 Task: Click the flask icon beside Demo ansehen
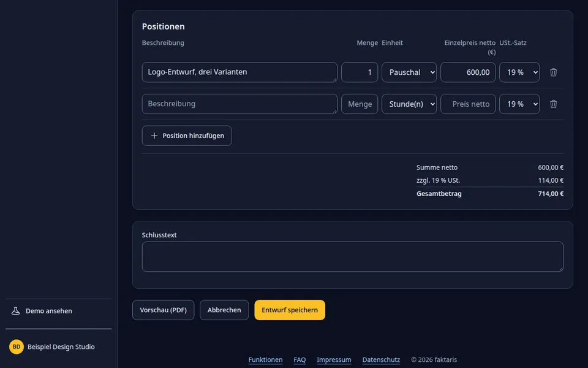click(15, 311)
